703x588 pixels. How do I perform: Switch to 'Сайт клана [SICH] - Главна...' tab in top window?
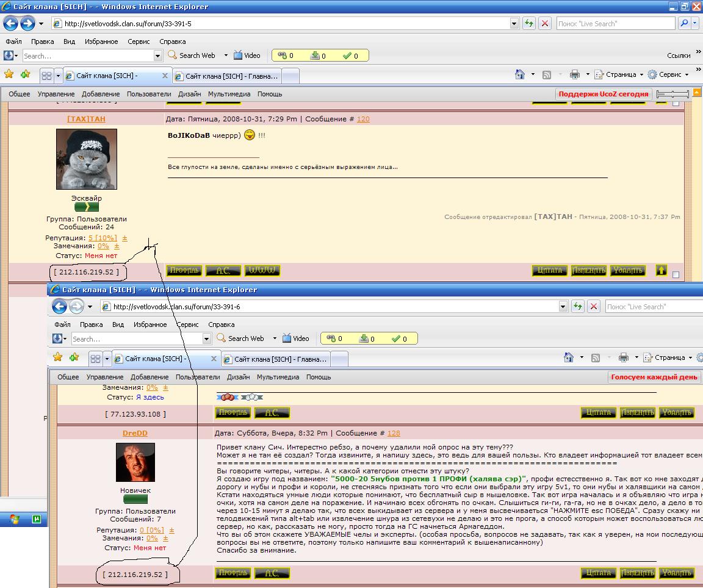pyautogui.click(x=227, y=76)
